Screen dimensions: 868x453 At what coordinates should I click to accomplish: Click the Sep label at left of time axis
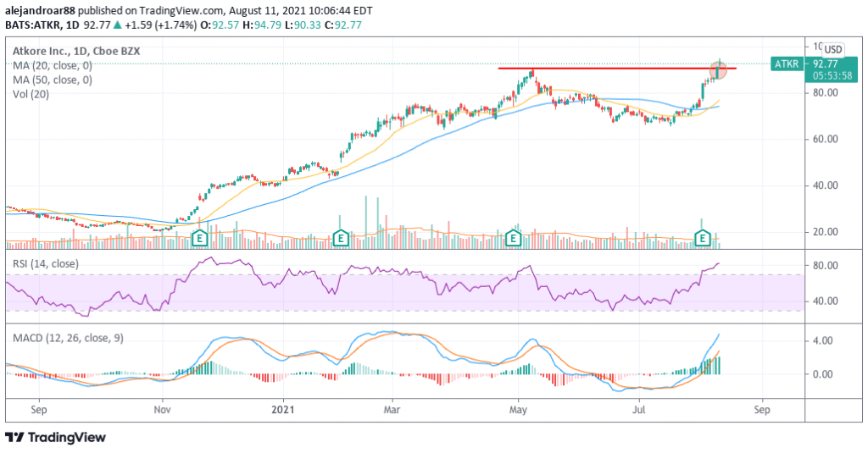click(39, 410)
